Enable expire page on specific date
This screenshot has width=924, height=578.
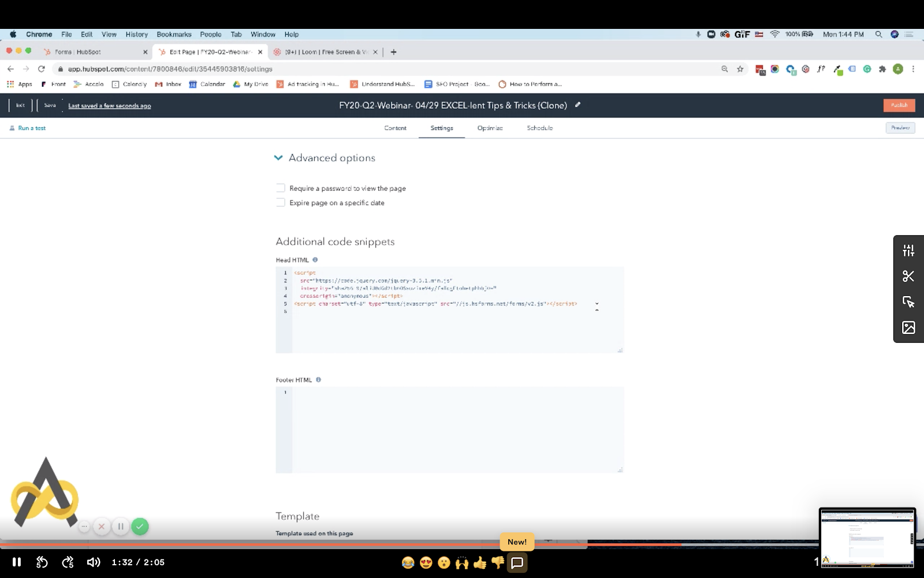(281, 202)
